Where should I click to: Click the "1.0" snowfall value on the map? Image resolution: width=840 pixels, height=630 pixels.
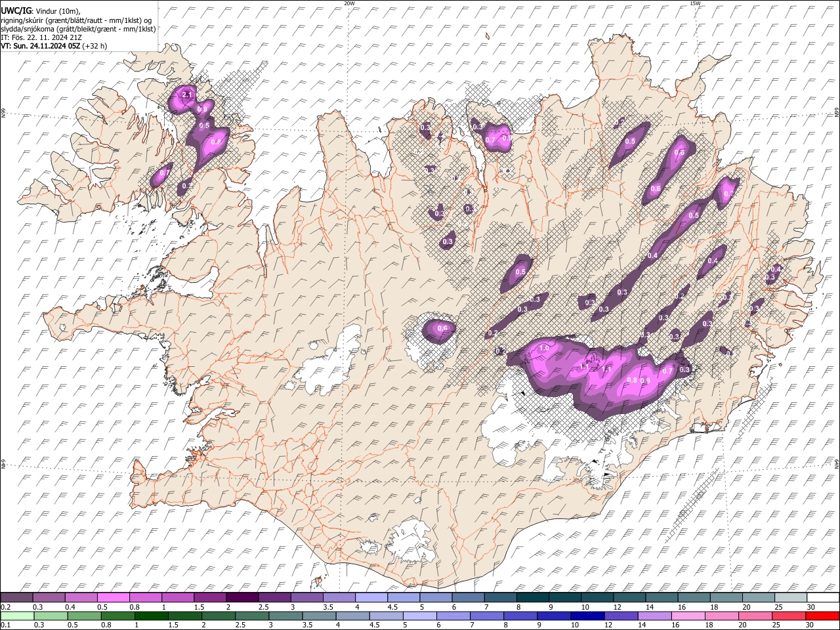tap(543, 348)
